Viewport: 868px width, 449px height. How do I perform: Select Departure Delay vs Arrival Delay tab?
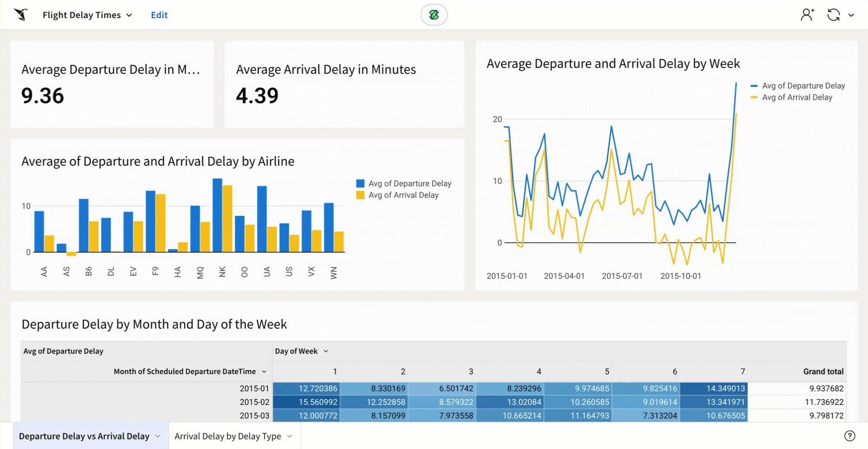(84, 436)
